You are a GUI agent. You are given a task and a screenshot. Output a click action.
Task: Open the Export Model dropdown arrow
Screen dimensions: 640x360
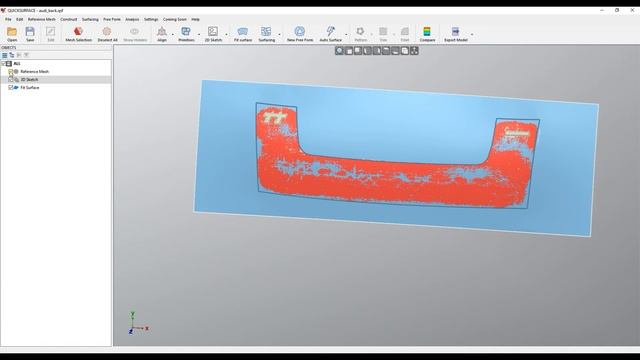(x=472, y=34)
